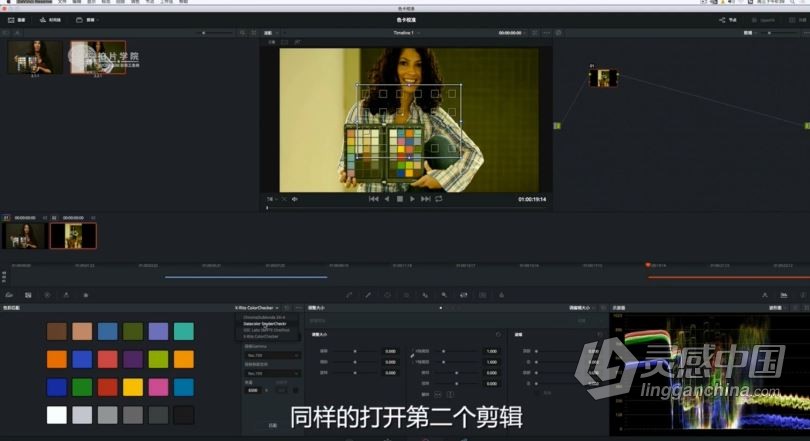The height and width of the screenshot is (441, 810).
Task: Toggle horizontal flip in sizing palette
Action: (438, 394)
